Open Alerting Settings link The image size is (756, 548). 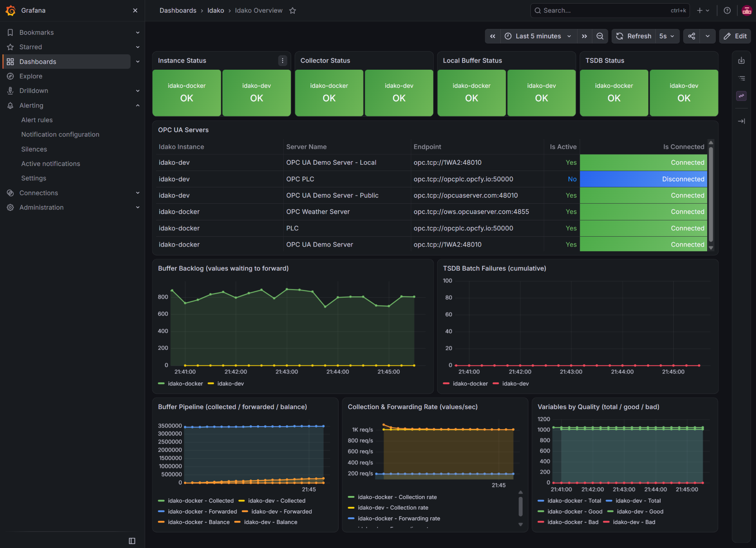click(33, 178)
